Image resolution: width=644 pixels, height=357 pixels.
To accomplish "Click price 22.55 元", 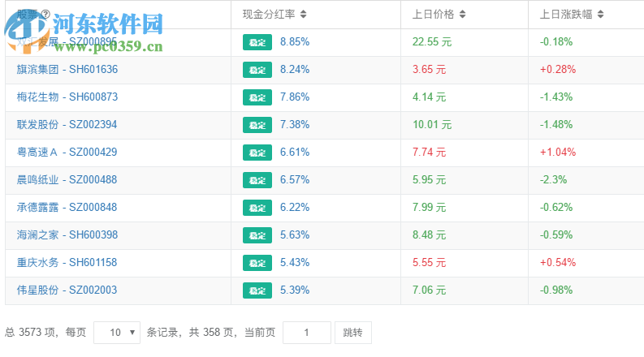I will pos(432,42).
